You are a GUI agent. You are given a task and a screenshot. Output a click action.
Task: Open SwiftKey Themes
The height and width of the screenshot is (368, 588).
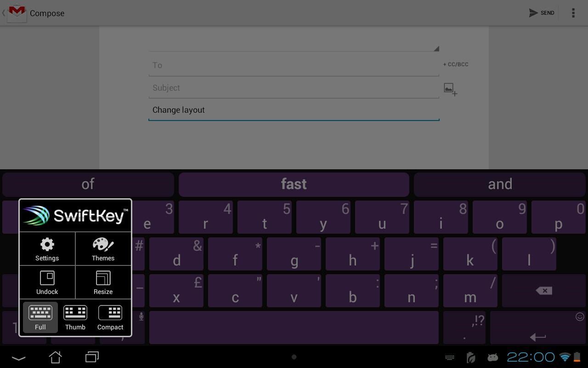coord(103,248)
